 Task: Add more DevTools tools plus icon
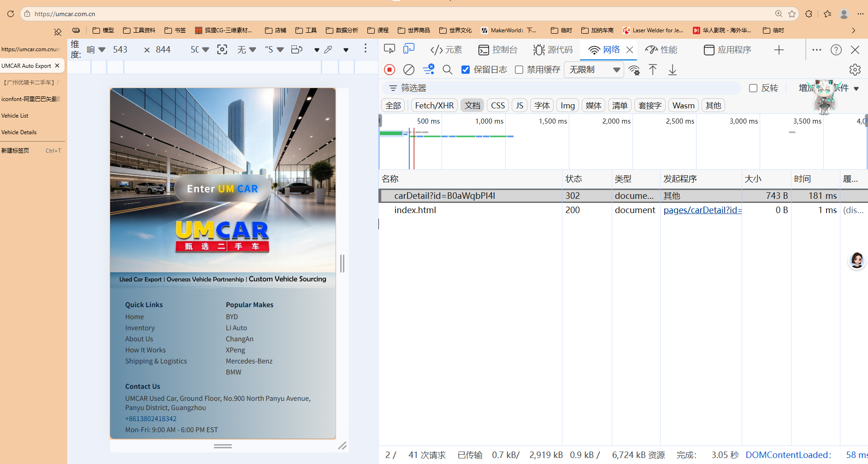pyautogui.click(x=779, y=50)
